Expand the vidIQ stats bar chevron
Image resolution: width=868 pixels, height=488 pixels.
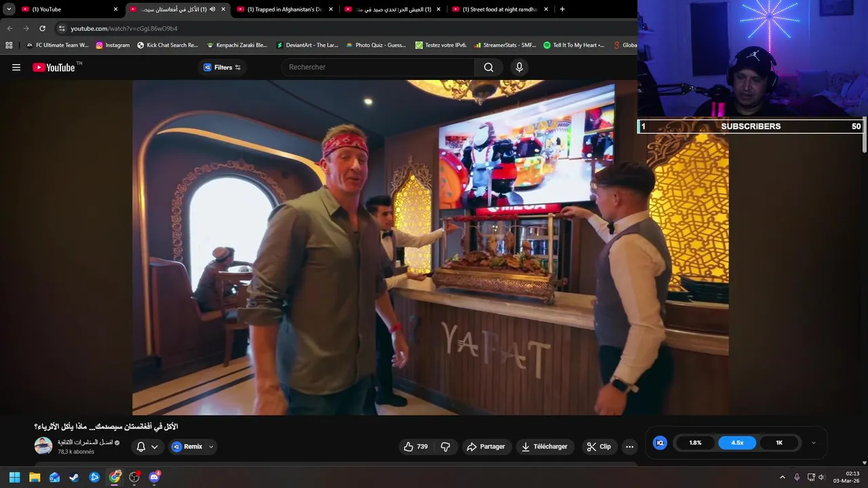point(814,443)
